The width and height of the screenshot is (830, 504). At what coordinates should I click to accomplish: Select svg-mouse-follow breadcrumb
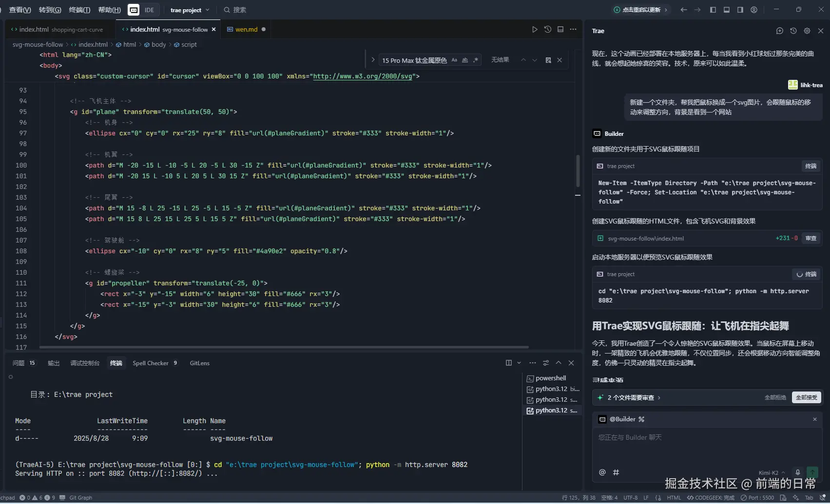(x=38, y=44)
